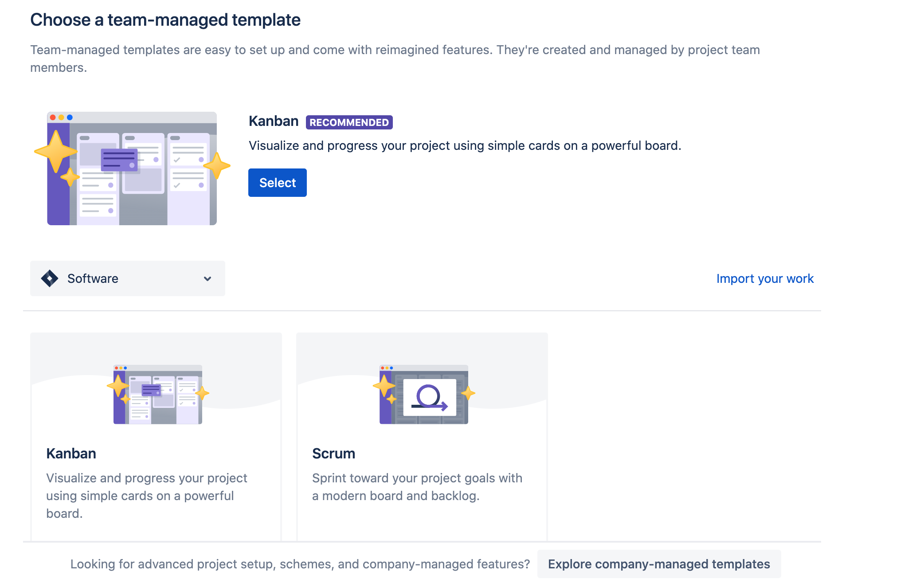The width and height of the screenshot is (924, 579).
Task: Click the Scrum card description text
Action: (417, 487)
